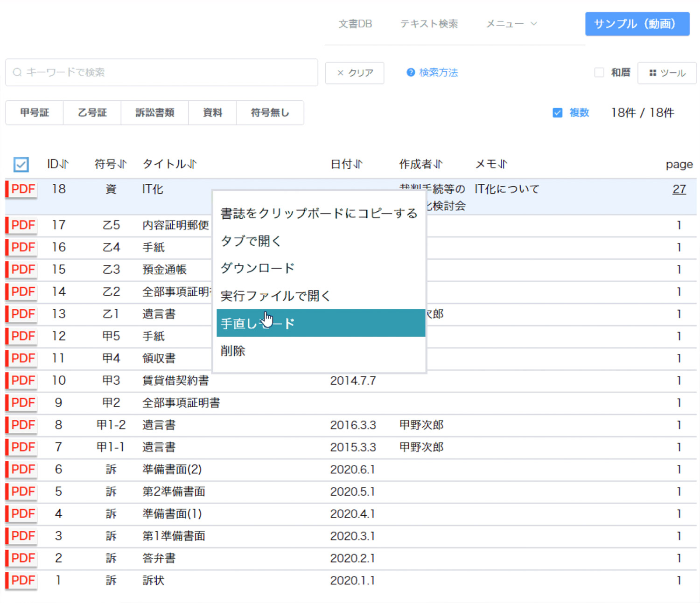Viewport: 700px width, 603px height.
Task: Open the PDF icon for ID 12
Action: tap(21, 336)
